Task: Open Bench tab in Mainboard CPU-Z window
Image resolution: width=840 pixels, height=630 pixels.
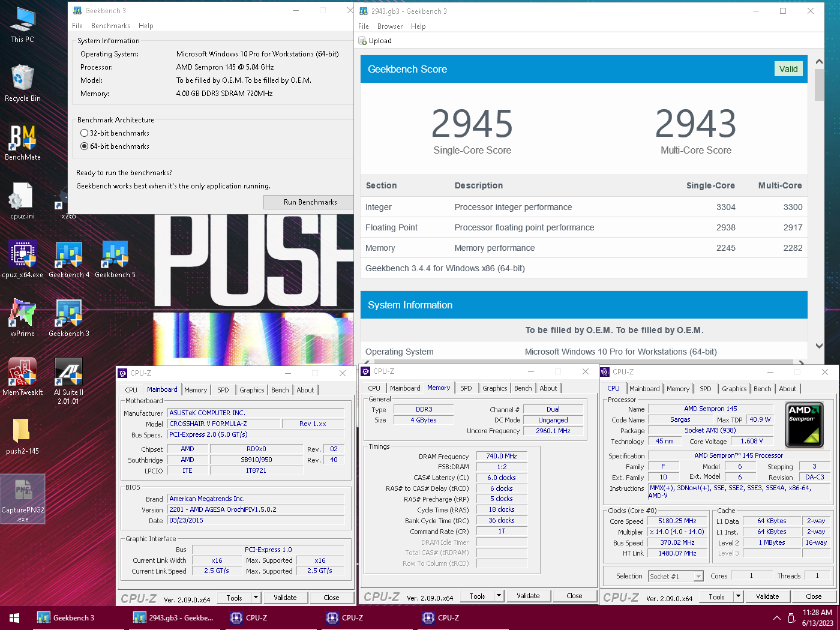Action: pyautogui.click(x=280, y=390)
